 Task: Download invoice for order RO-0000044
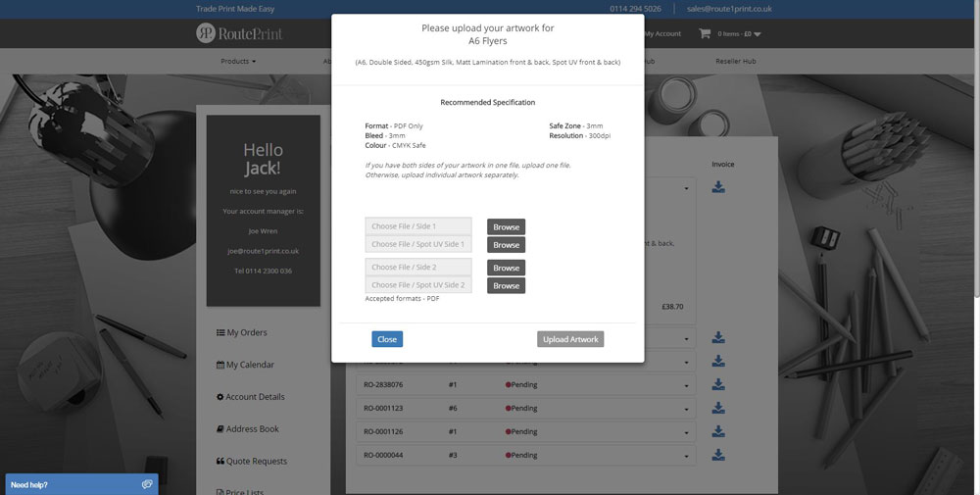click(718, 455)
